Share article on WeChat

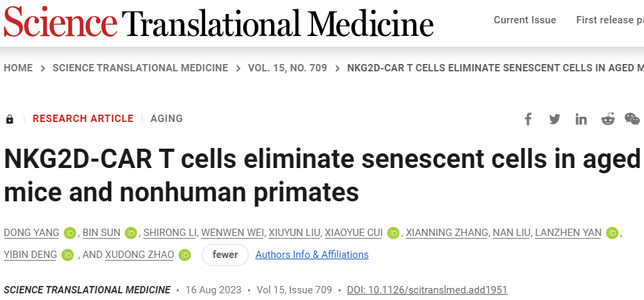pos(632,119)
